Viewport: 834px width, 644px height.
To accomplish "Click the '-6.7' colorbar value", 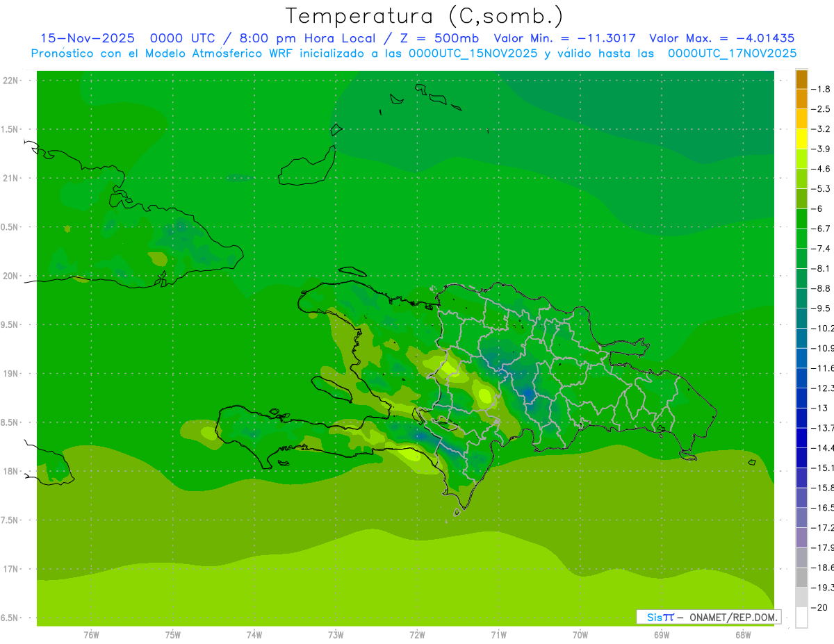I will (821, 229).
